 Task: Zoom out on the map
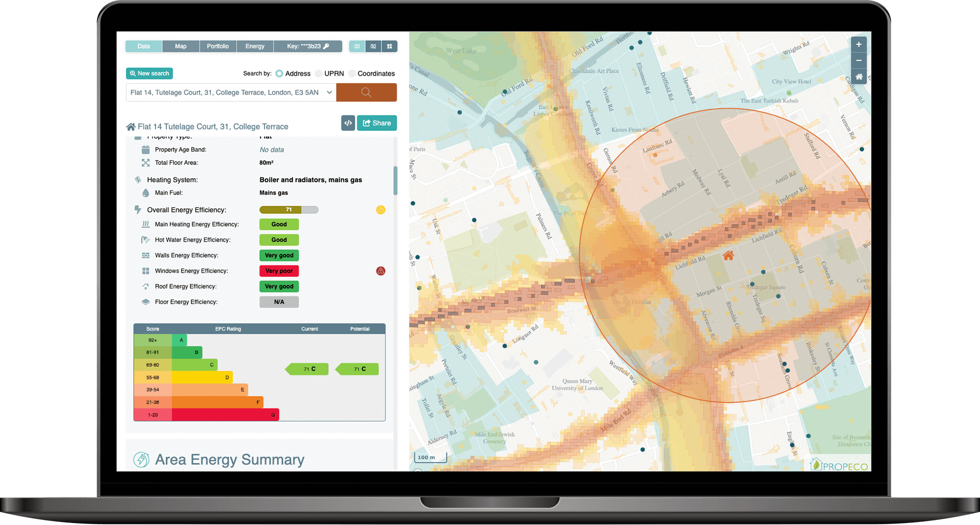point(859,61)
